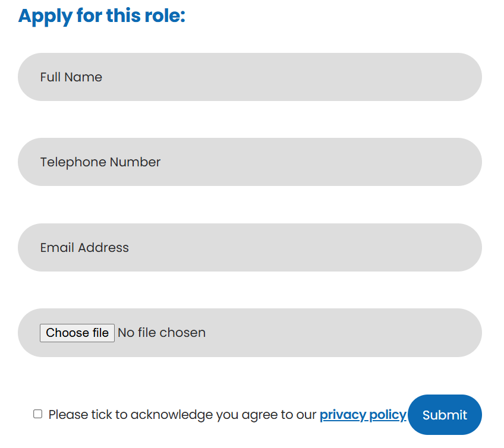Follow the underlined privacy policy hyperlink
The image size is (504, 448).
tap(363, 415)
